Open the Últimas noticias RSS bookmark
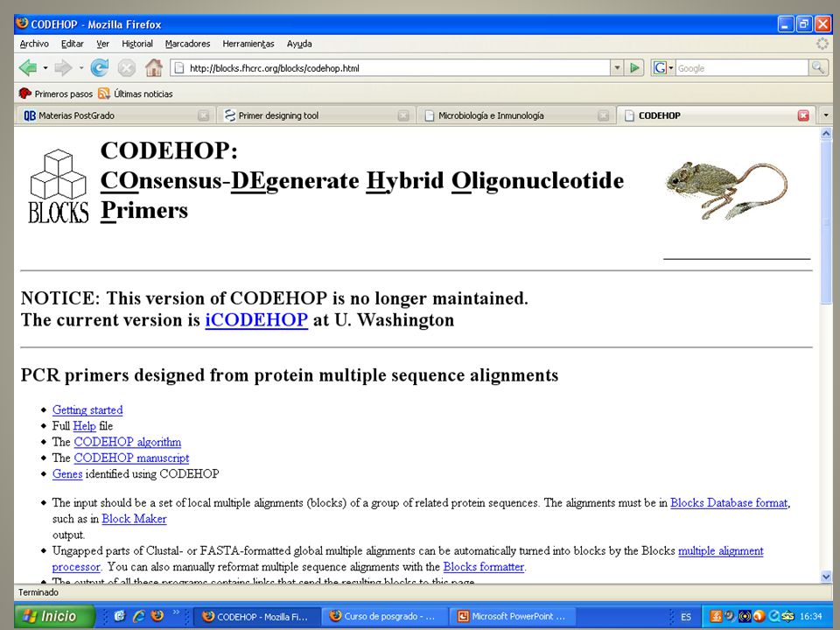The height and width of the screenshot is (630, 840). tap(136, 94)
